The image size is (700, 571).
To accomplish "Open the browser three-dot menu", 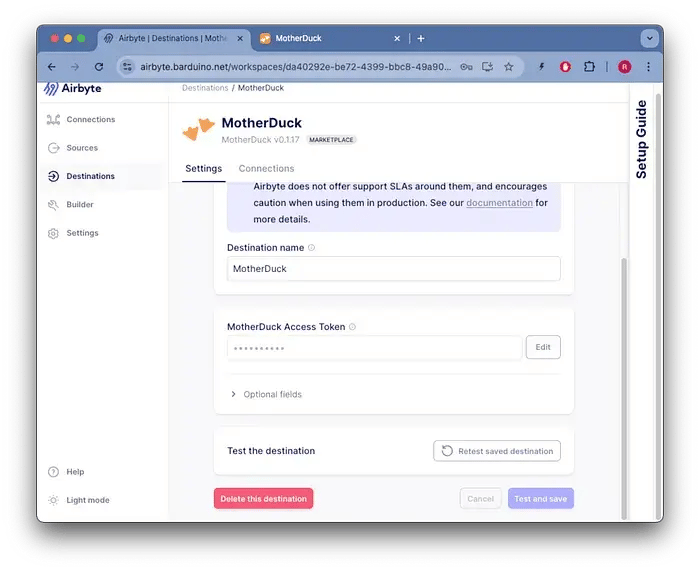I will tap(648, 67).
